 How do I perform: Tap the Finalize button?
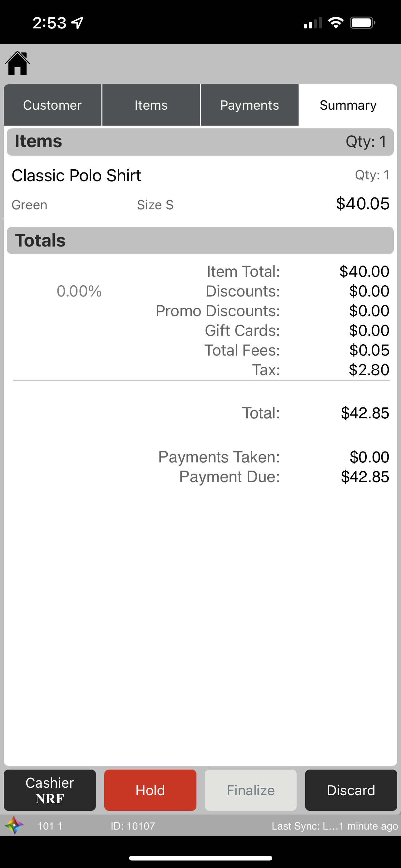(x=250, y=790)
